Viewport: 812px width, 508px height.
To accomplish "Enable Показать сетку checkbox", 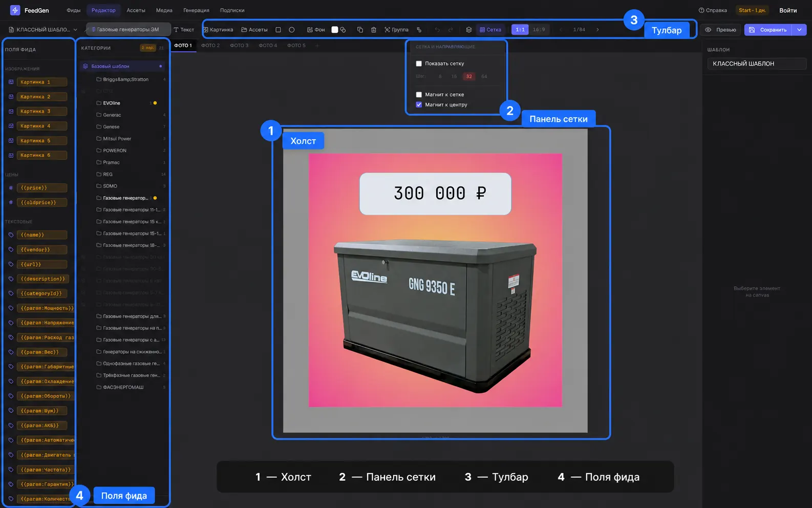I will tap(419, 63).
